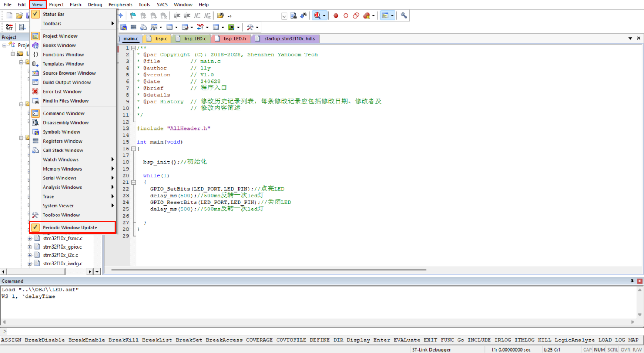Toggle Call Stack Window menu entry
The width and height of the screenshot is (644, 353).
[x=73, y=150]
